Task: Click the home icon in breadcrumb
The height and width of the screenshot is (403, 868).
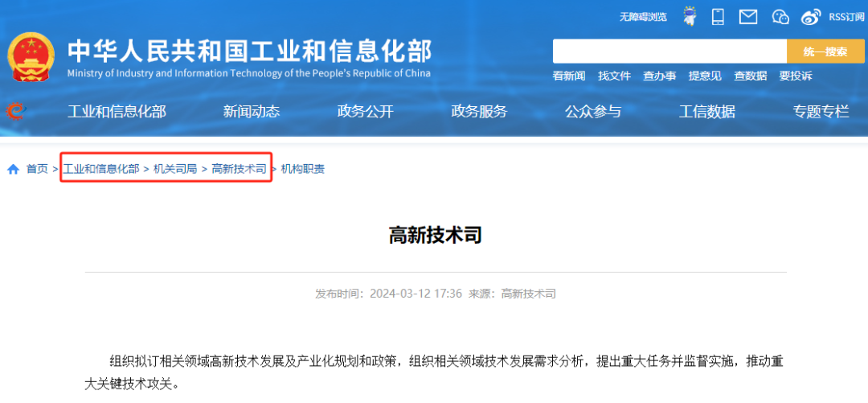Action: pyautogui.click(x=14, y=169)
